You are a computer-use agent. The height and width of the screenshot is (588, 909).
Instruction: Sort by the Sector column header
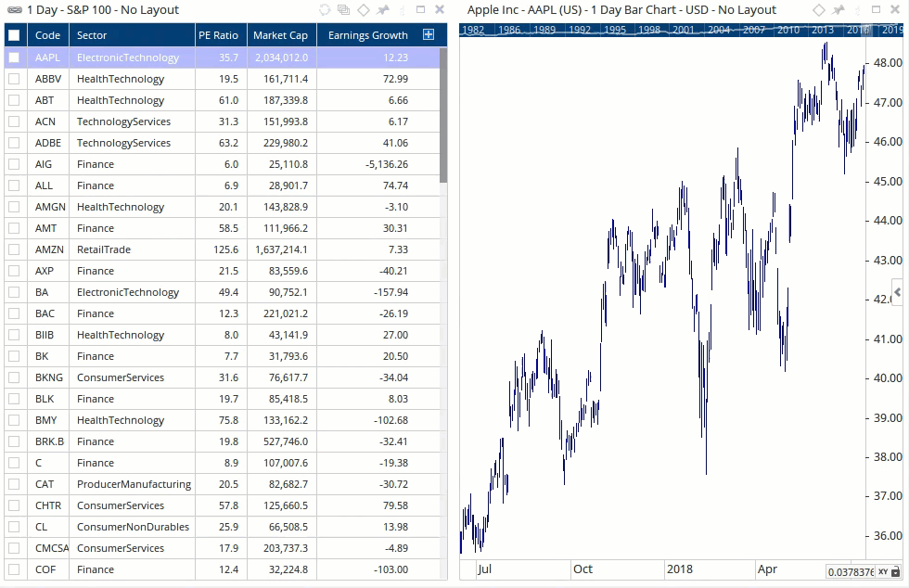click(x=132, y=35)
